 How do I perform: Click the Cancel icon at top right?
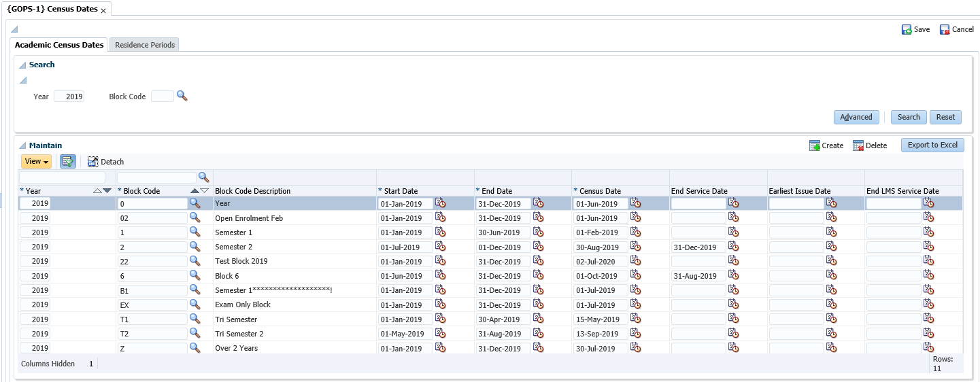click(945, 30)
